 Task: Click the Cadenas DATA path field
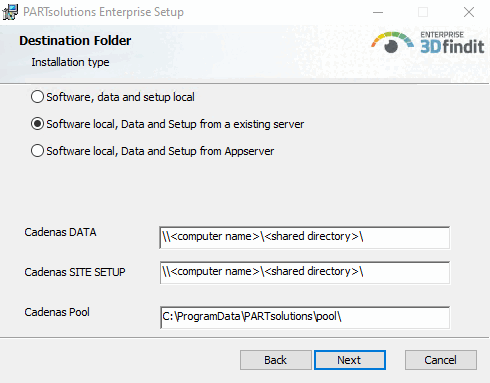(305, 237)
